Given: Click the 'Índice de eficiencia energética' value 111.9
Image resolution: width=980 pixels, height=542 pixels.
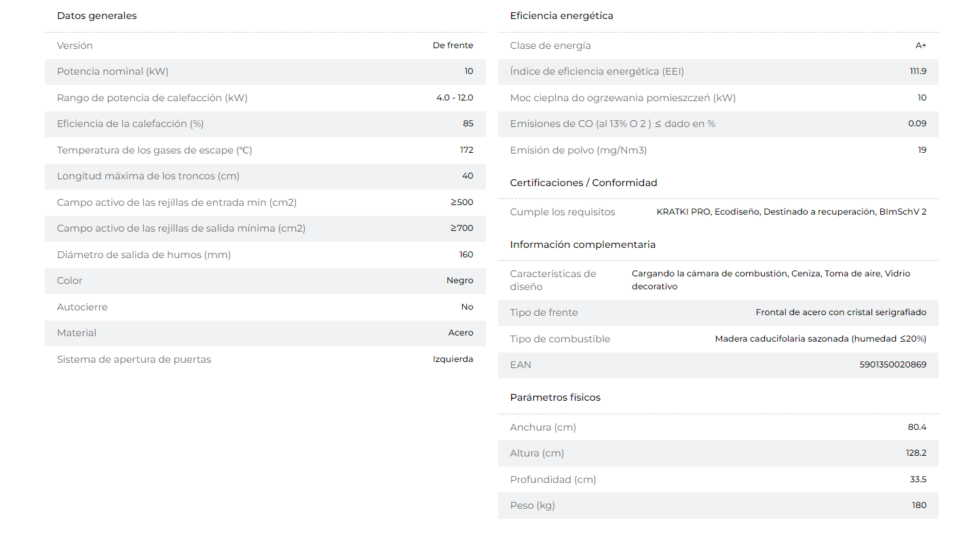Looking at the screenshot, I should click(x=918, y=71).
